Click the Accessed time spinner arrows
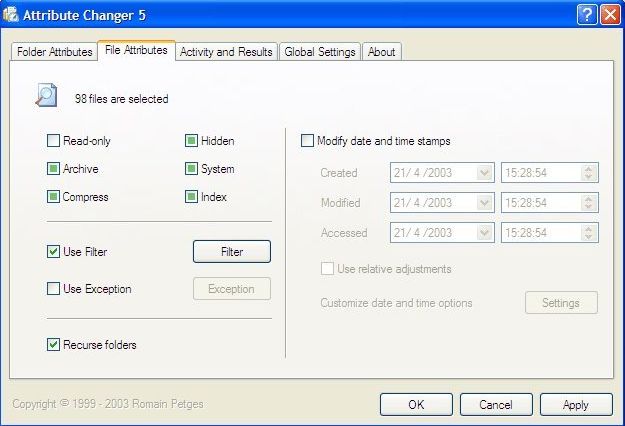This screenshot has height=426, width=625. click(589, 232)
